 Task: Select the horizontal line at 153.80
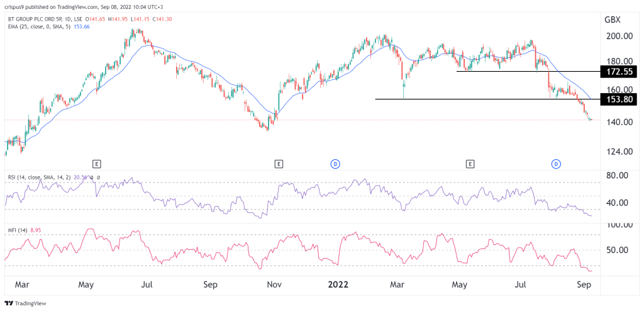(487, 99)
